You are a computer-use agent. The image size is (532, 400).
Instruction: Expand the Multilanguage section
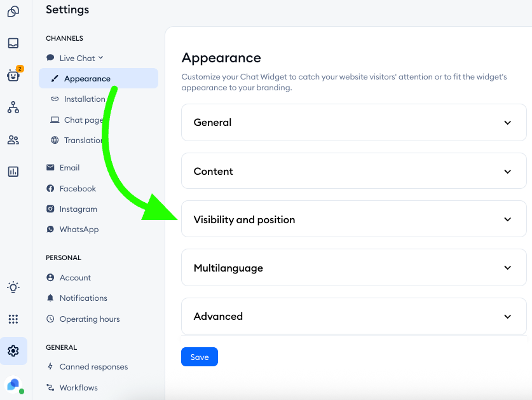[353, 268]
